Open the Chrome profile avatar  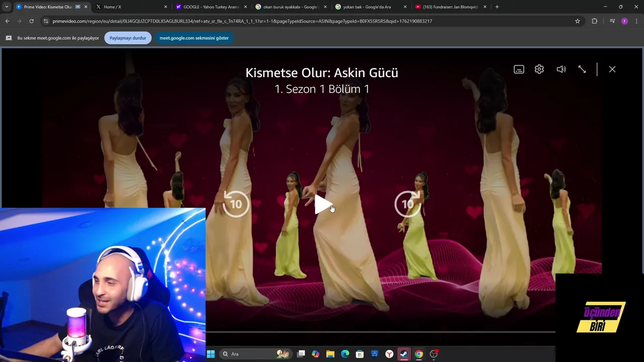pyautogui.click(x=624, y=21)
